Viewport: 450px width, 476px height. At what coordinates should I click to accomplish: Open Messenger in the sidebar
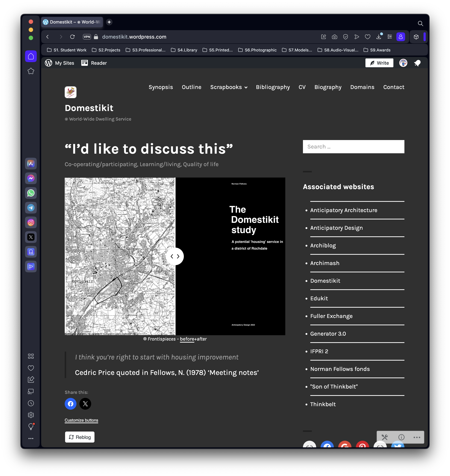pos(31,178)
